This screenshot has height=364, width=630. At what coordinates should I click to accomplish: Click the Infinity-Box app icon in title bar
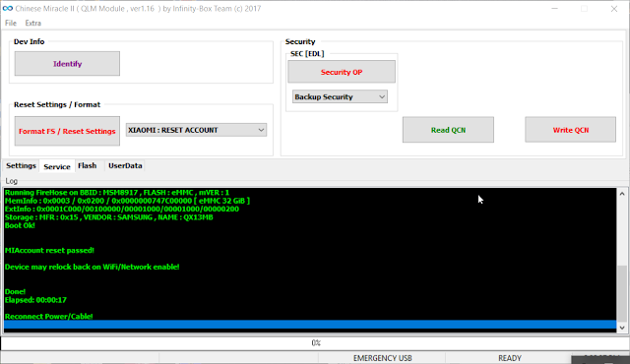7,9
